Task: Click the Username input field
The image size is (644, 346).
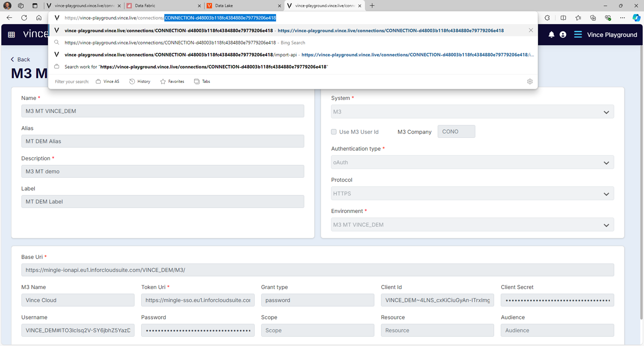Action: coord(78,330)
